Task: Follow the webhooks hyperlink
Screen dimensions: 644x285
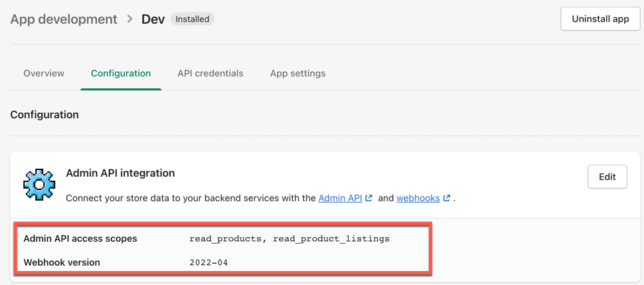Action: pos(418,198)
